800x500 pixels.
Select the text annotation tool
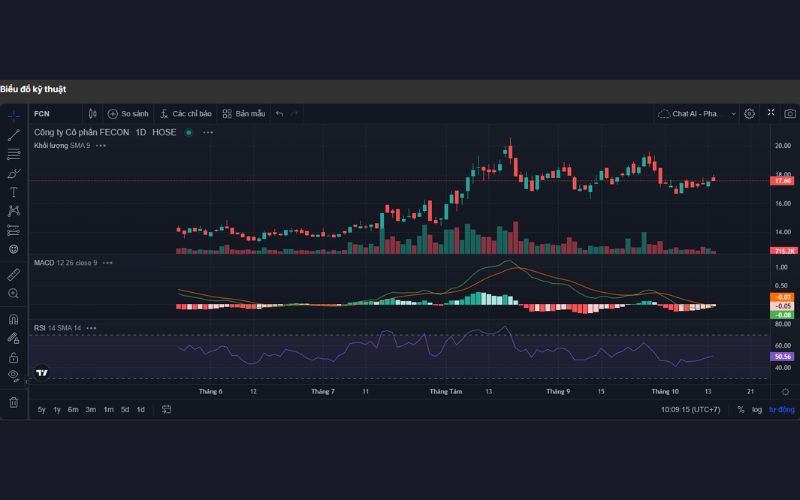point(14,192)
